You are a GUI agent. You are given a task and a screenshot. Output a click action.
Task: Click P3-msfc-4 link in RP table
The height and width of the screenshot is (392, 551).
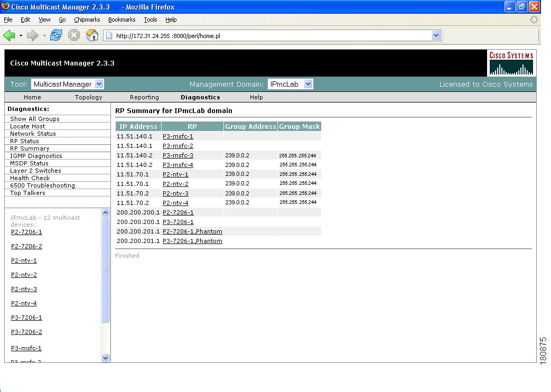click(178, 164)
